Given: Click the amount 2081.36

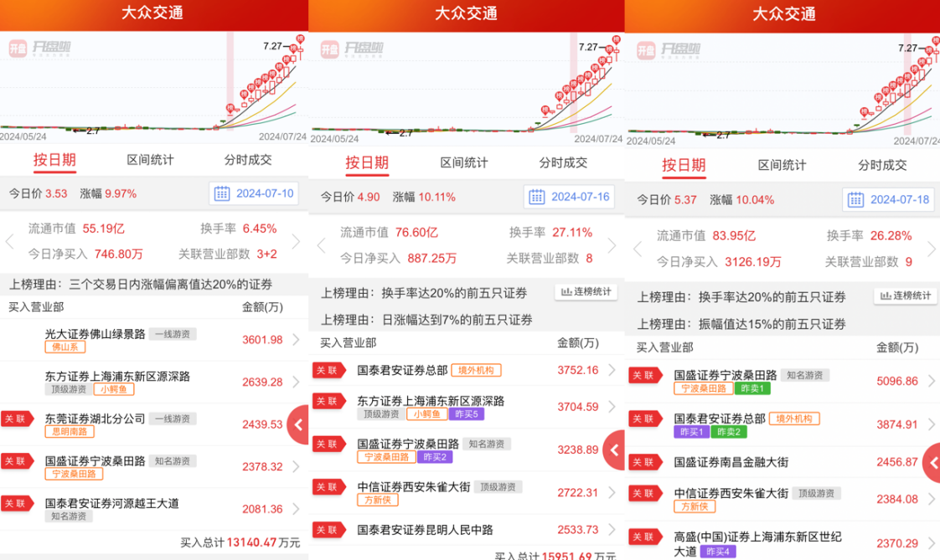Looking at the screenshot, I should 262,509.
